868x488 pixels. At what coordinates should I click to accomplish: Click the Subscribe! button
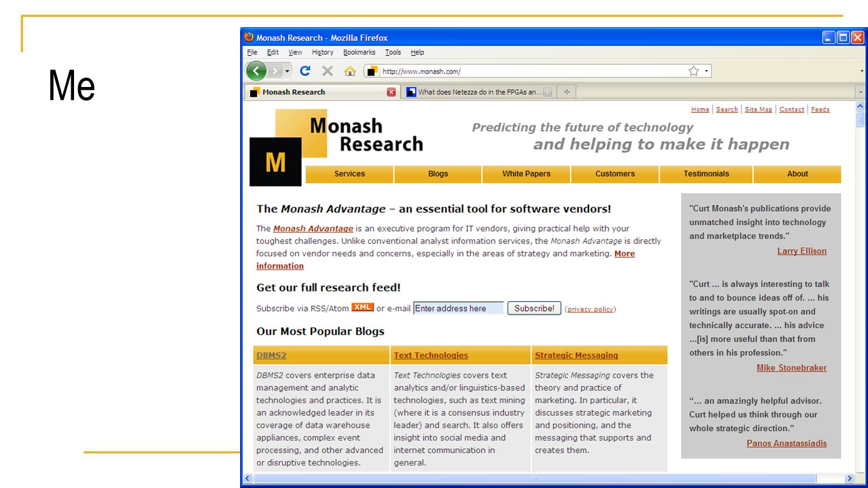coord(534,308)
